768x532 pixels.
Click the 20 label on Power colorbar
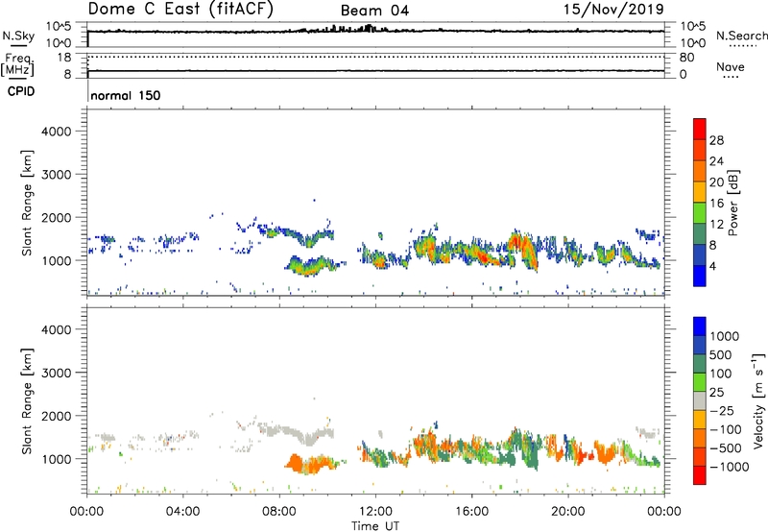click(716, 182)
